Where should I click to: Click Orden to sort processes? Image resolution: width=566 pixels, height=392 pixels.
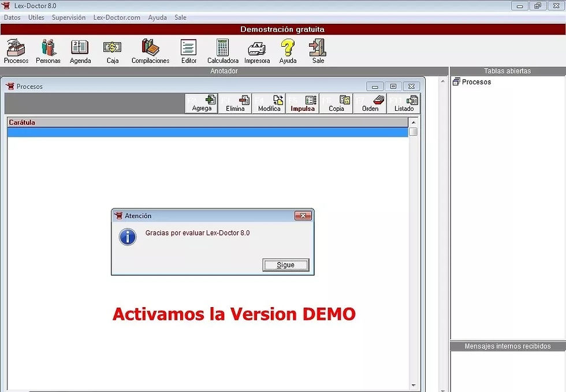[x=370, y=103]
